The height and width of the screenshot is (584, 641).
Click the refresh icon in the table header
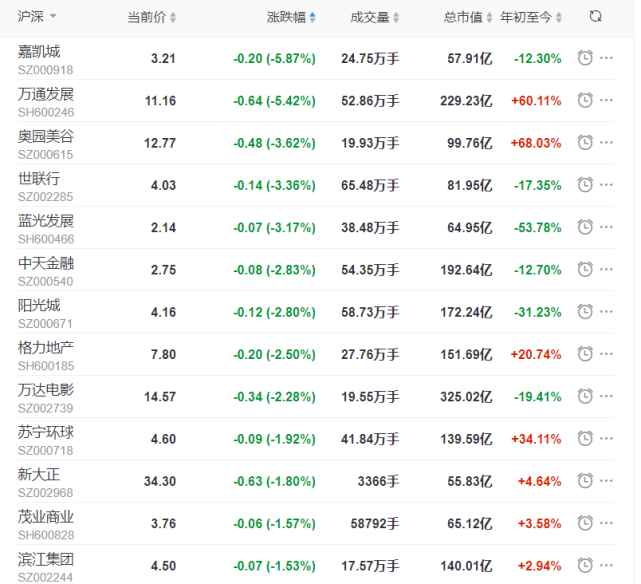point(595,17)
